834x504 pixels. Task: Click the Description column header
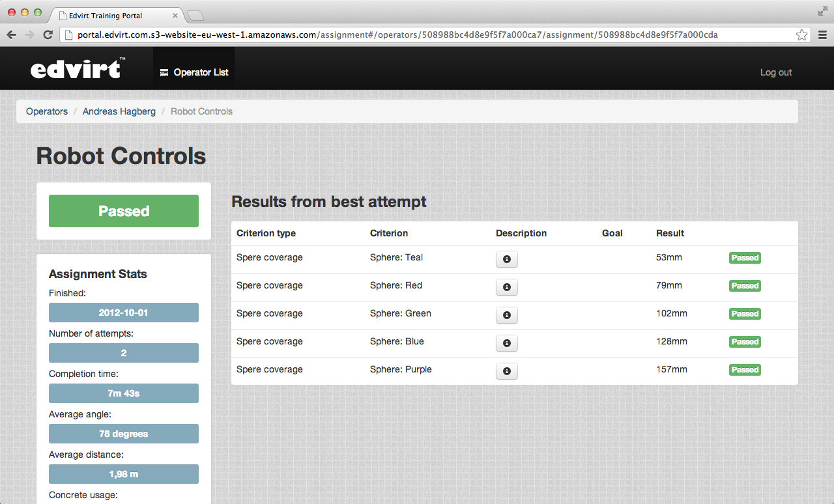pyautogui.click(x=521, y=233)
